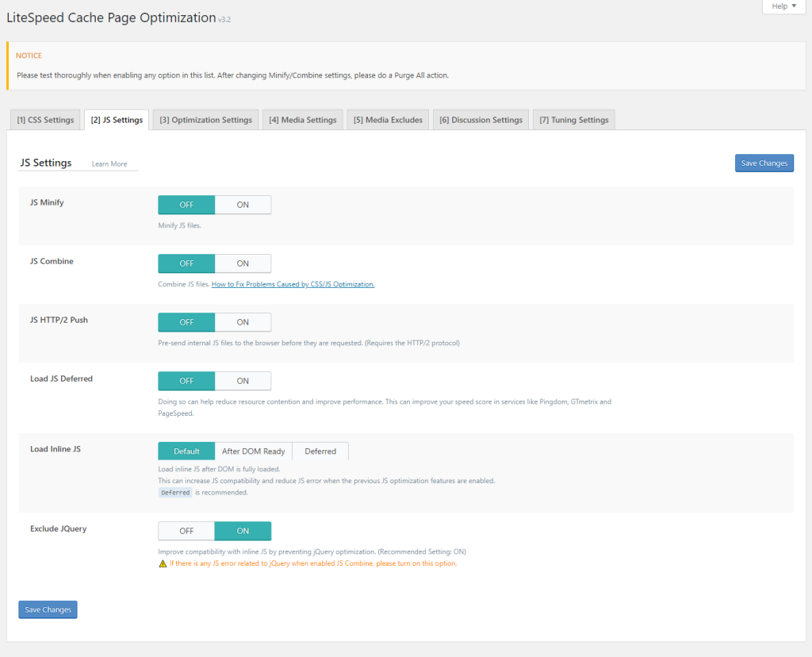This screenshot has height=657, width=812.
Task: Open the Media Excludes tab
Action: [x=388, y=120]
